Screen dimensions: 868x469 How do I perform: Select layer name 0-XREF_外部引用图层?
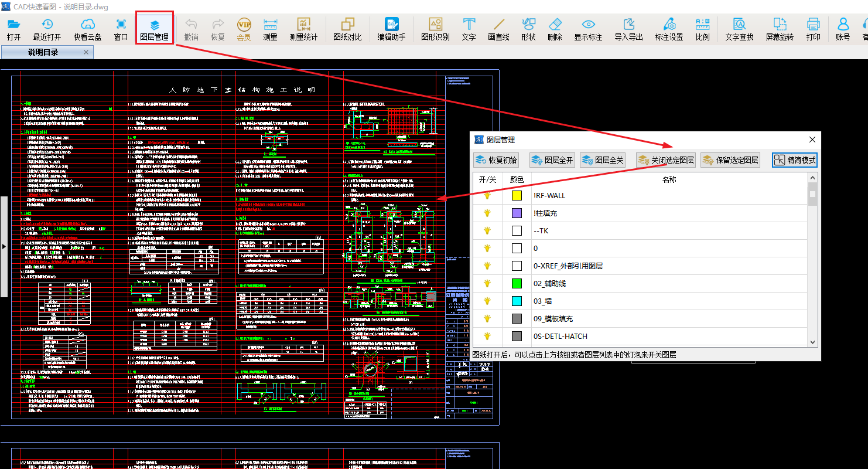point(568,266)
